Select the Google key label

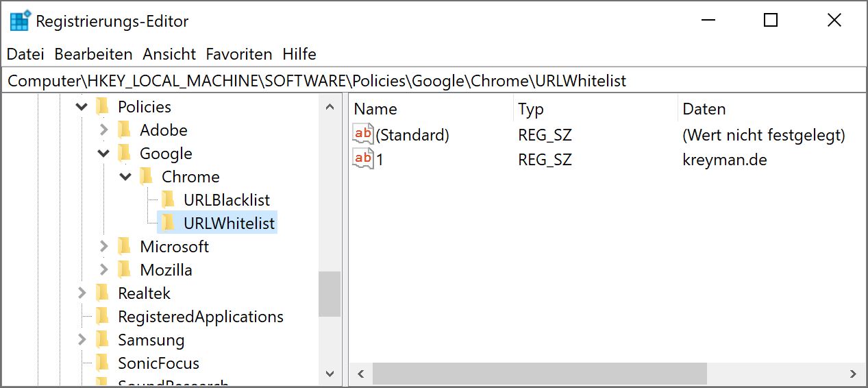point(166,154)
